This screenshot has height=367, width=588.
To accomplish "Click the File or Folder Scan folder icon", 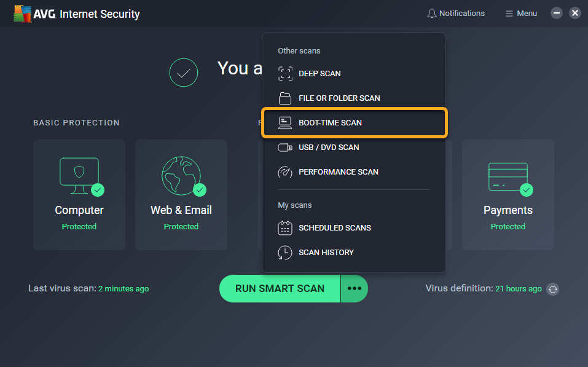I will 284,98.
